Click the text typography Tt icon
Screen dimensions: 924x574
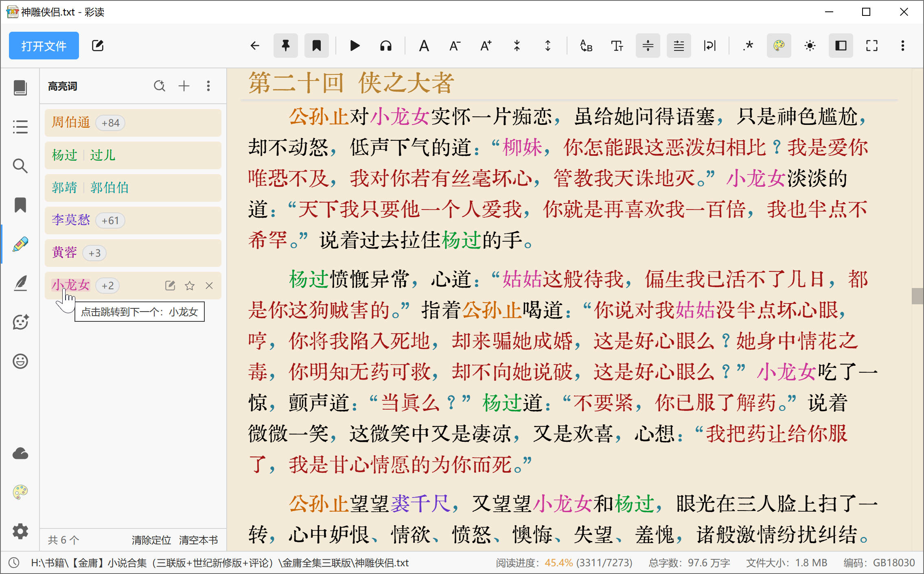617,46
